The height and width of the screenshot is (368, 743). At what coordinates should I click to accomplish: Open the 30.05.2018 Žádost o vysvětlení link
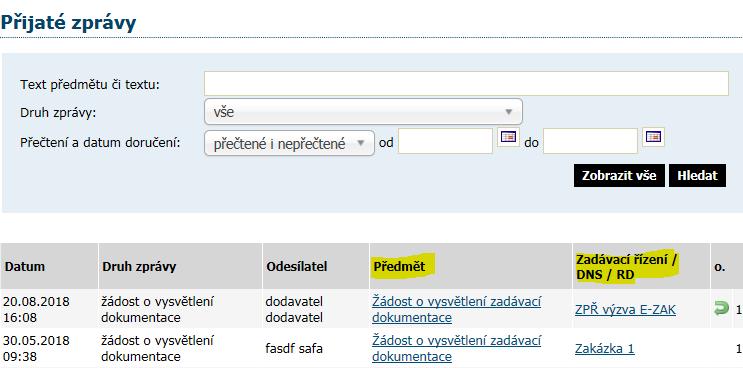pyautogui.click(x=457, y=348)
